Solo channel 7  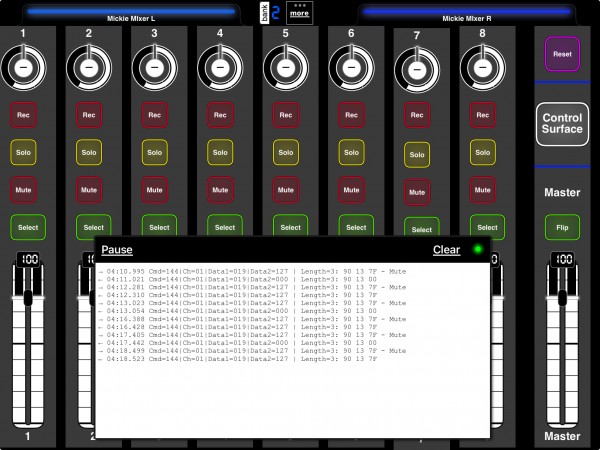tap(417, 155)
